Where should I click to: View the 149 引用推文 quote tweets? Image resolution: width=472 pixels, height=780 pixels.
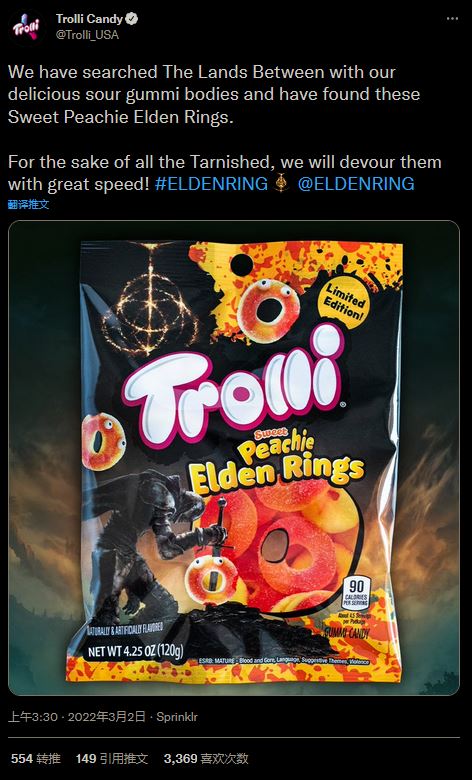point(112,759)
